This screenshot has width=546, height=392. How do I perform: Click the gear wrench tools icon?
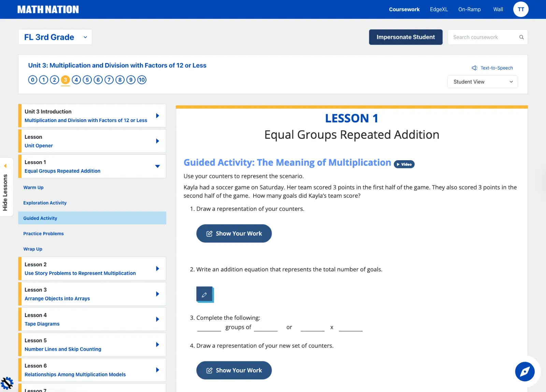7,383
